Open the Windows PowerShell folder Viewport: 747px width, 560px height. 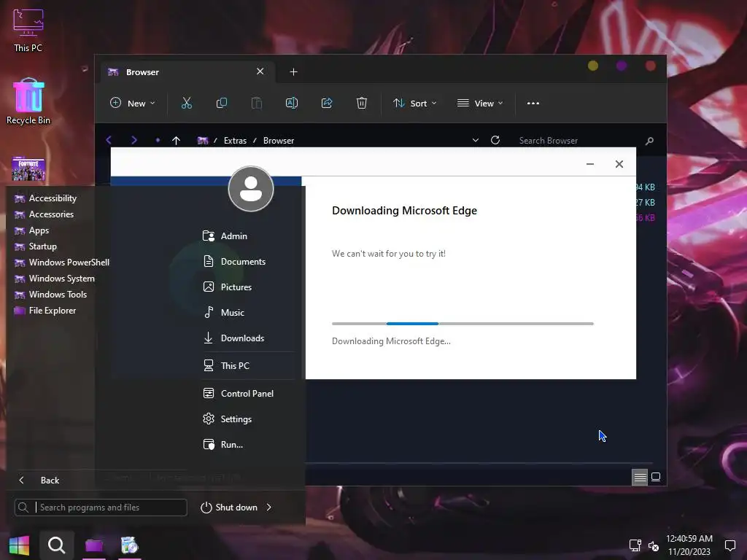pyautogui.click(x=62, y=262)
